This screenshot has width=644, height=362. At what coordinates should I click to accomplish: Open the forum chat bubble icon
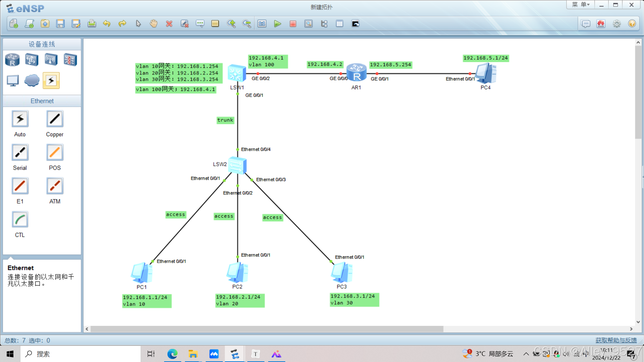(586, 23)
